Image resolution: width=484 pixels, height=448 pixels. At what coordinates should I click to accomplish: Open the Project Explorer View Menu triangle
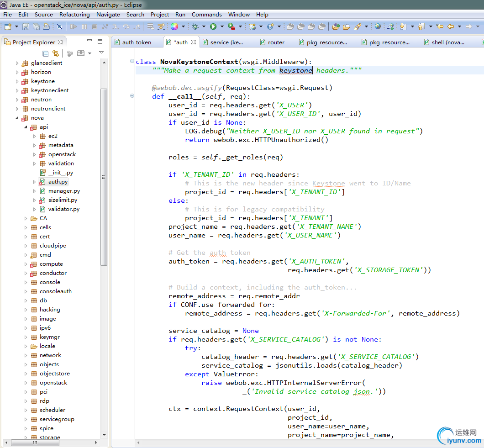[x=101, y=53]
